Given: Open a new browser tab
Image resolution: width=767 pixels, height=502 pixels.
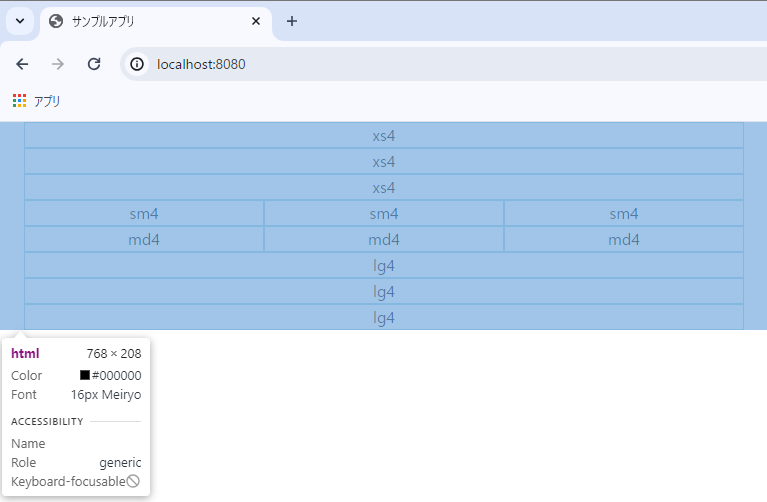Looking at the screenshot, I should pyautogui.click(x=292, y=21).
